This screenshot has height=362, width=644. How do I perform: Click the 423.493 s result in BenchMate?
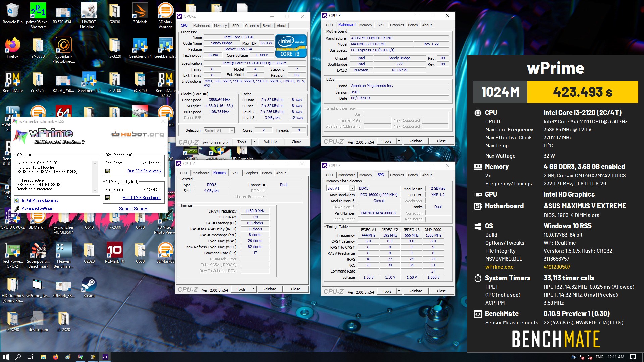[583, 92]
